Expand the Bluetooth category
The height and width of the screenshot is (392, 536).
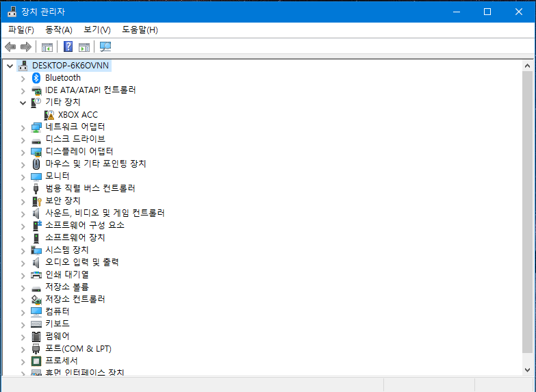click(23, 79)
